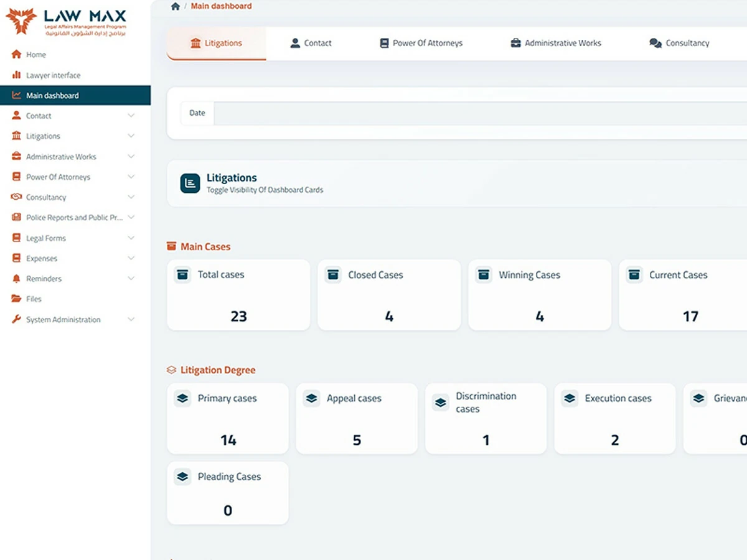Image resolution: width=747 pixels, height=560 pixels.
Task: Click the Execution cases layers icon
Action: 570,398
